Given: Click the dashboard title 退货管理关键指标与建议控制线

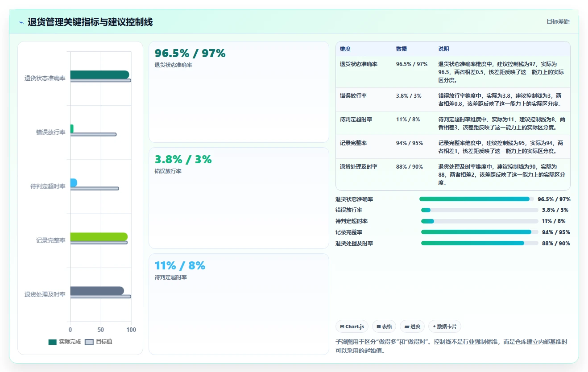Looking at the screenshot, I should point(90,22).
